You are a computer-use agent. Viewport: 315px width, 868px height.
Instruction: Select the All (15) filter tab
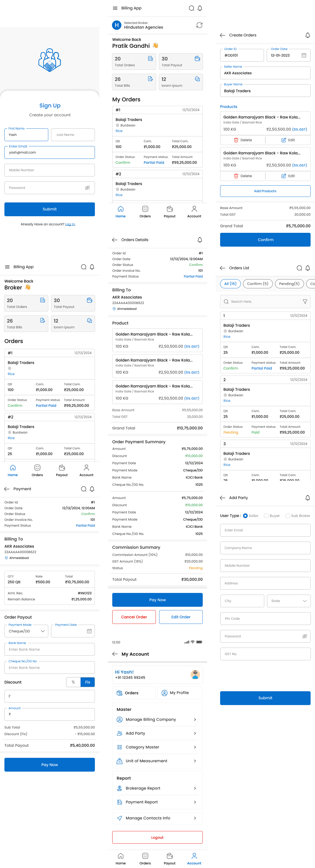coord(231,284)
